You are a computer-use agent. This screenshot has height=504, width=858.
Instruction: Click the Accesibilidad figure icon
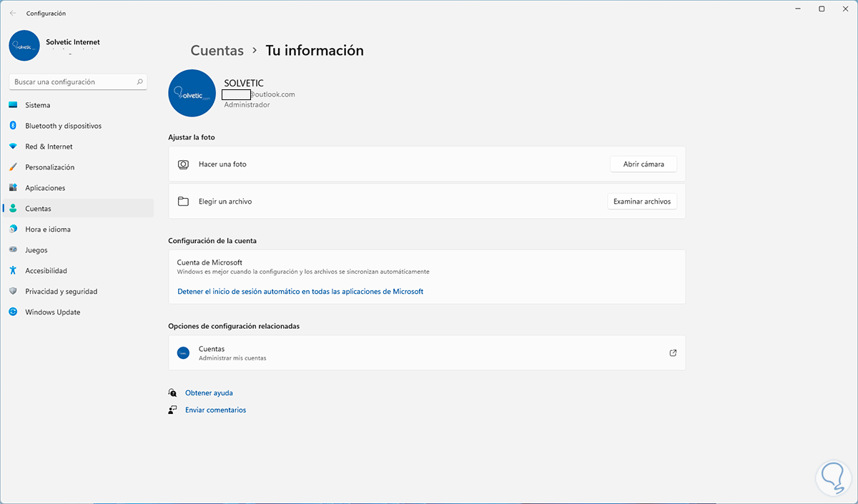click(x=13, y=271)
